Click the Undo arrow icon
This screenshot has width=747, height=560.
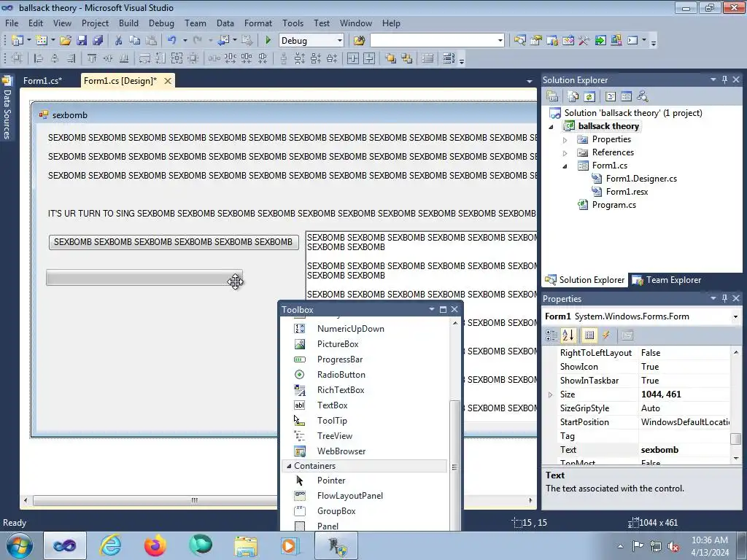click(172, 41)
